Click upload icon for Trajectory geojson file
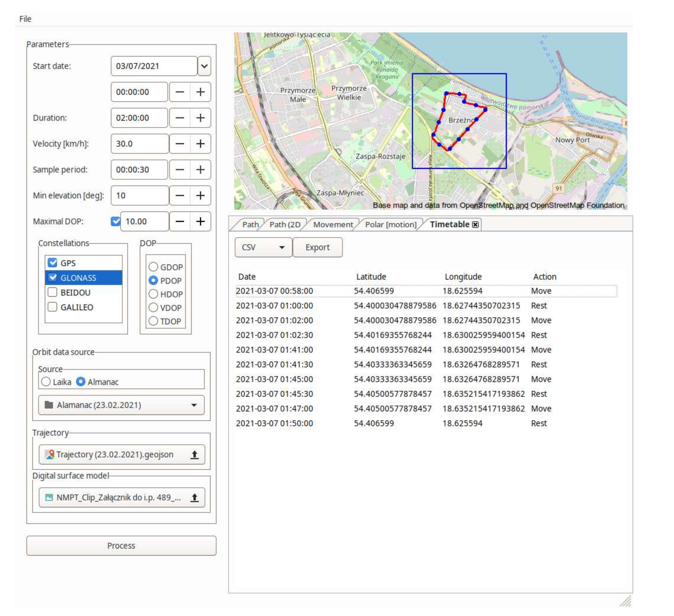 coord(194,455)
